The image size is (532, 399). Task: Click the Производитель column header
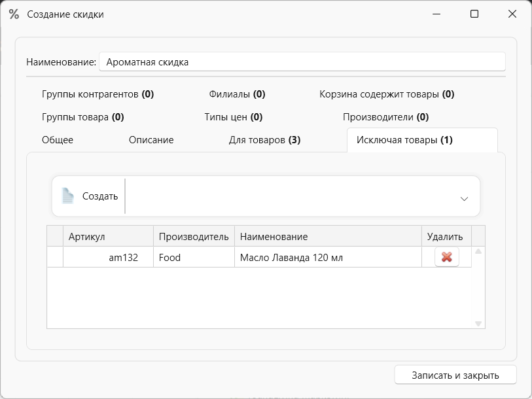[194, 236]
